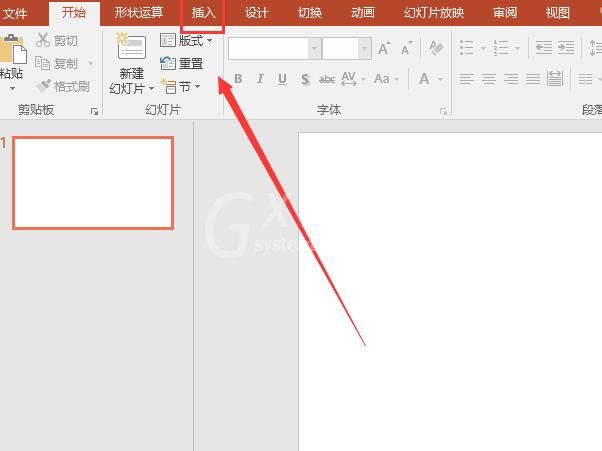The height and width of the screenshot is (451, 602).
Task: Toggle text shadow (S)
Action: click(x=305, y=79)
